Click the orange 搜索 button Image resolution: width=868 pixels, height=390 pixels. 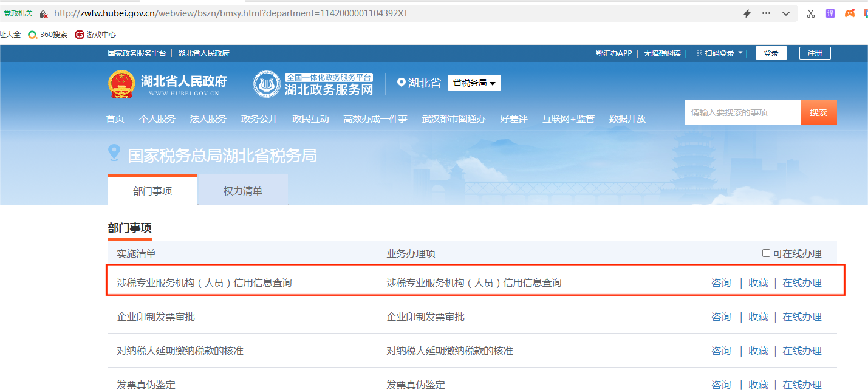pyautogui.click(x=819, y=112)
